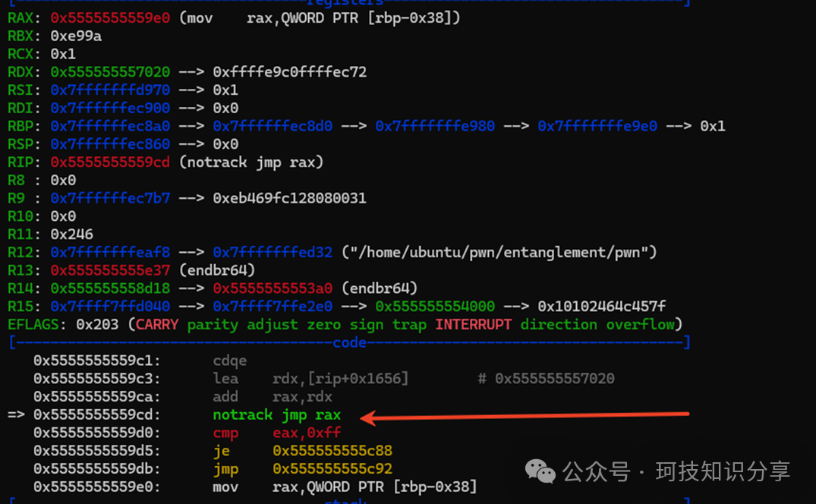
Task: Click the CARRY flag in EFLAGS
Action: (157, 325)
